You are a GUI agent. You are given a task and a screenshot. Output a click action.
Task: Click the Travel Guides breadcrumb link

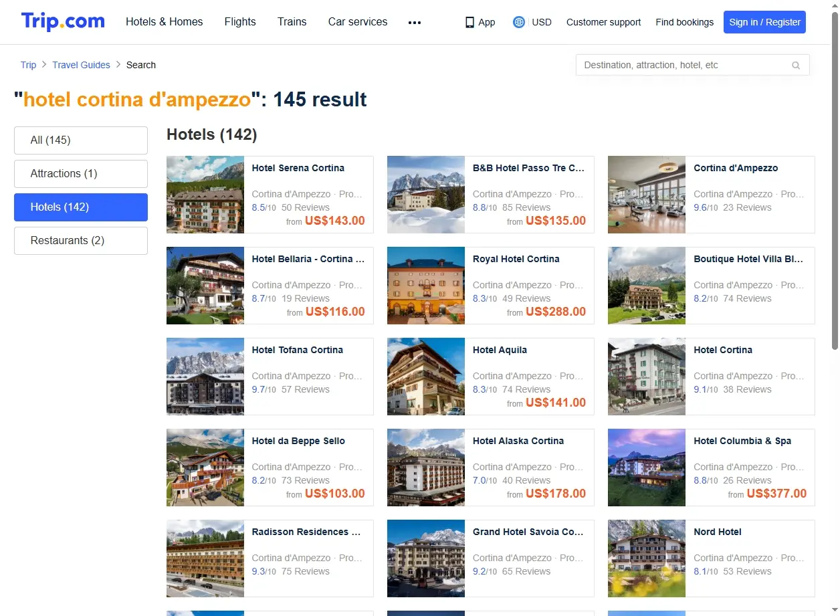point(82,65)
